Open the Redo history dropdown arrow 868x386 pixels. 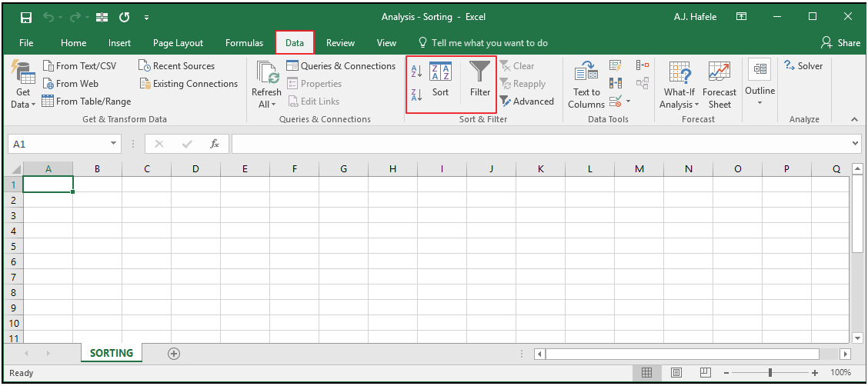[x=87, y=18]
